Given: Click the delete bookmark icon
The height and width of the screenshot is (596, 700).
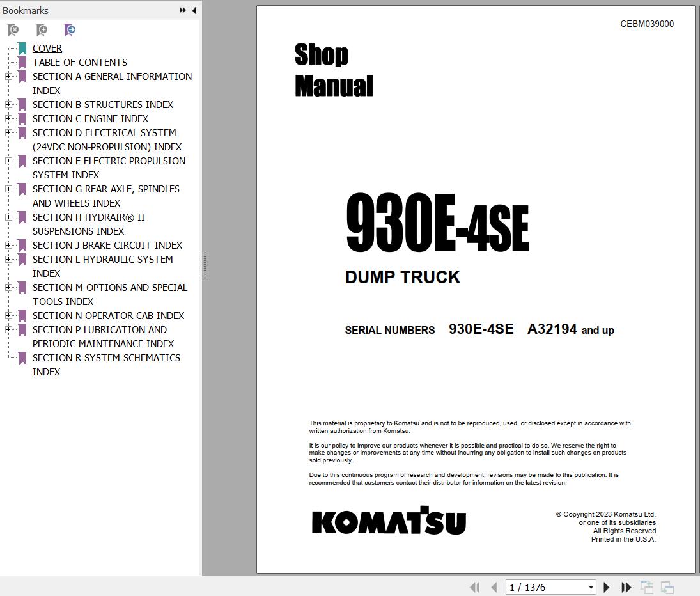Looking at the screenshot, I should pyautogui.click(x=13, y=30).
